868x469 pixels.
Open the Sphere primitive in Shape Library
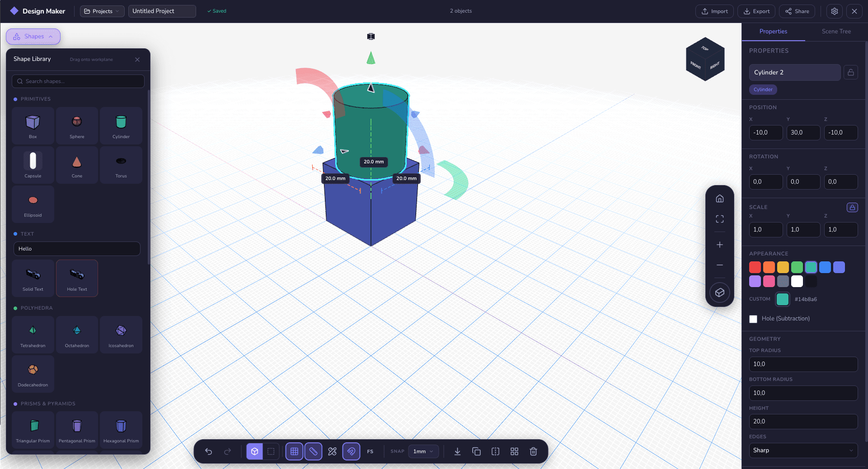click(77, 125)
